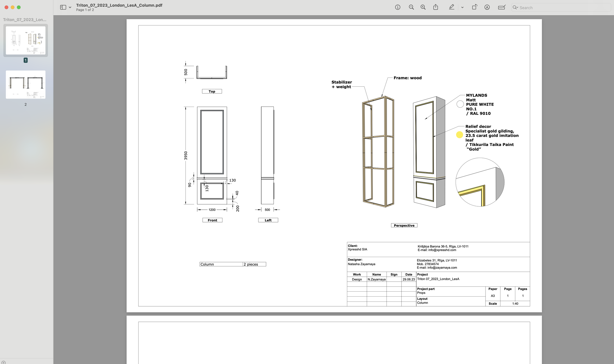Zoom out of the PDF page
The height and width of the screenshot is (364, 614).
(x=411, y=7)
